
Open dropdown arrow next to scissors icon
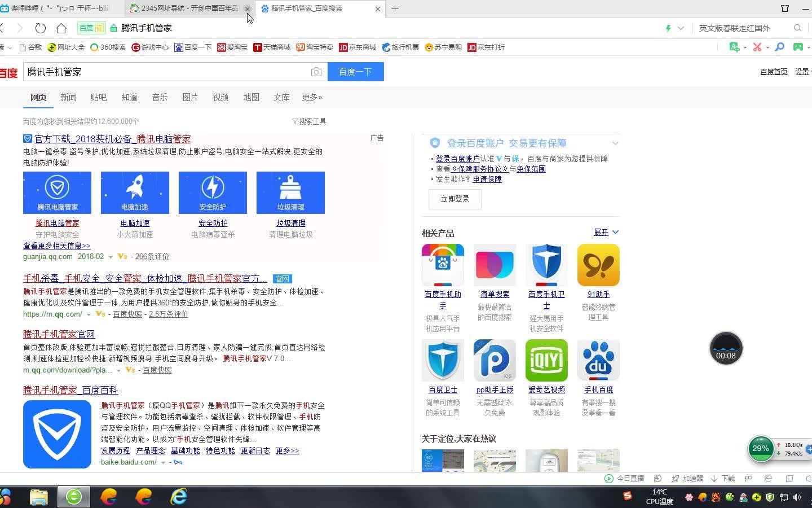point(767,48)
